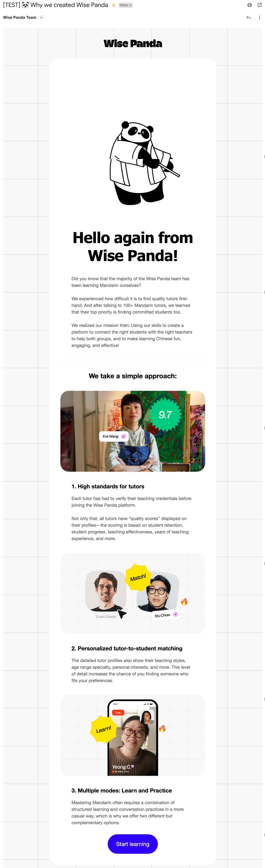265x868 pixels.
Task: Click the Wise Panda logo header
Action: click(x=133, y=43)
